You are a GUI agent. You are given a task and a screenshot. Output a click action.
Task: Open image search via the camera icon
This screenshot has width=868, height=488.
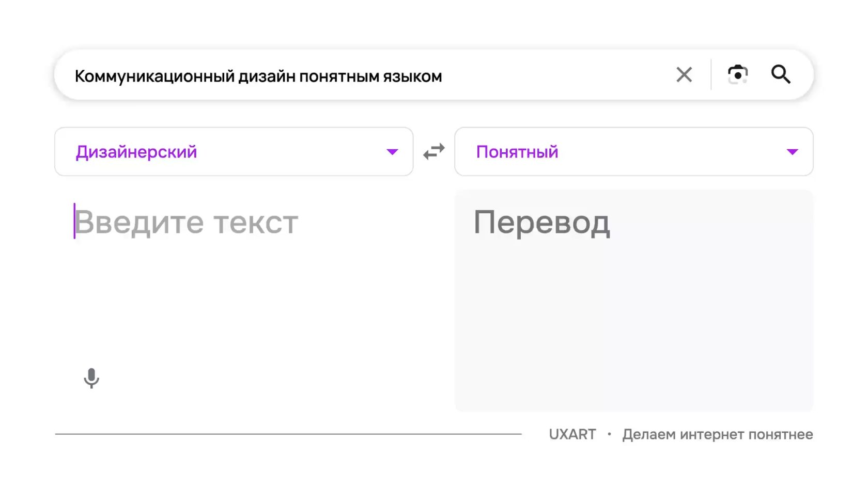coord(737,75)
